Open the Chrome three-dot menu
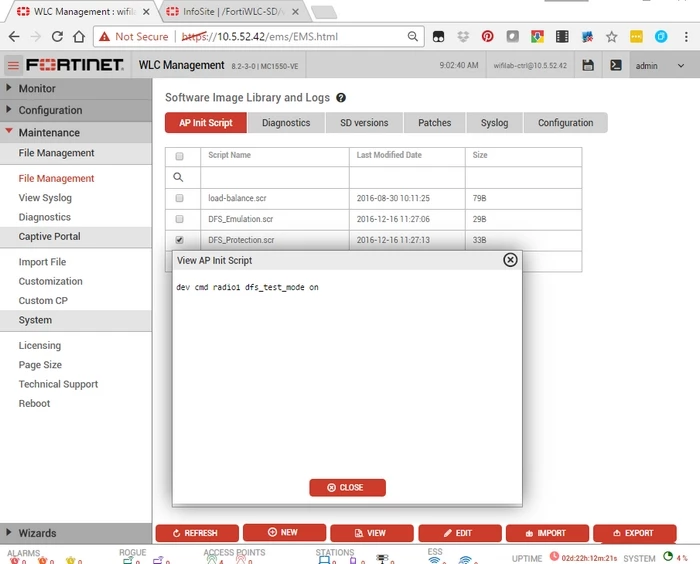Screen dimensions: 700x564 (x=686, y=37)
